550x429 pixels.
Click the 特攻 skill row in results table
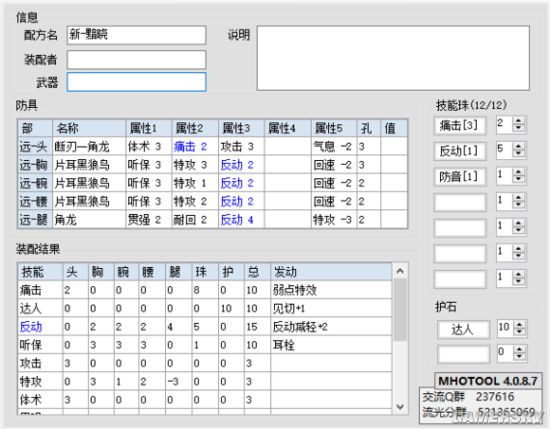pos(205,381)
